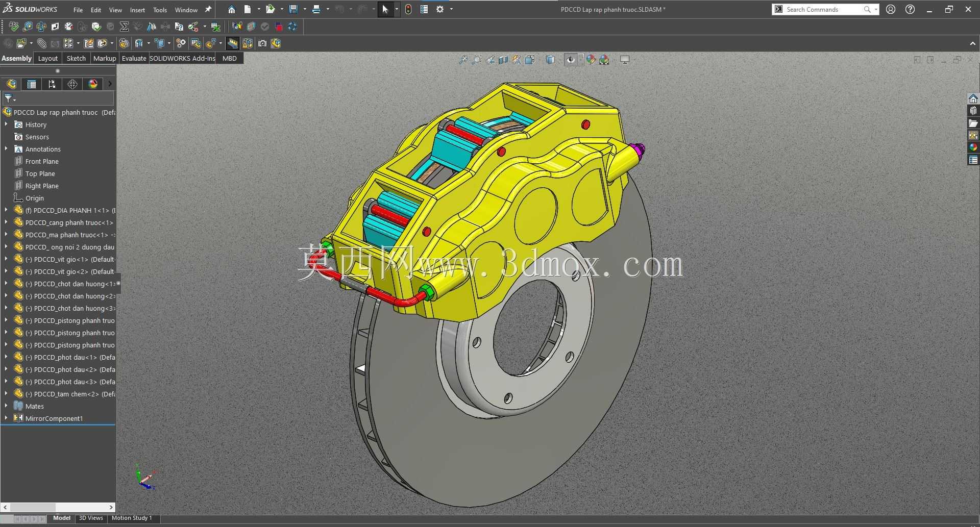The width and height of the screenshot is (980, 527).
Task: Open View Settings monitor icon
Action: pos(625,60)
